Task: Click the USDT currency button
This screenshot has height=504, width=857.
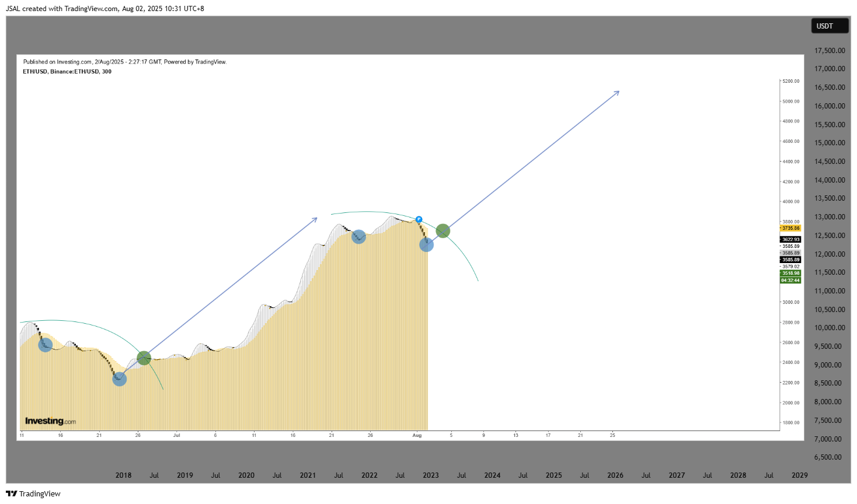Action: click(x=830, y=26)
